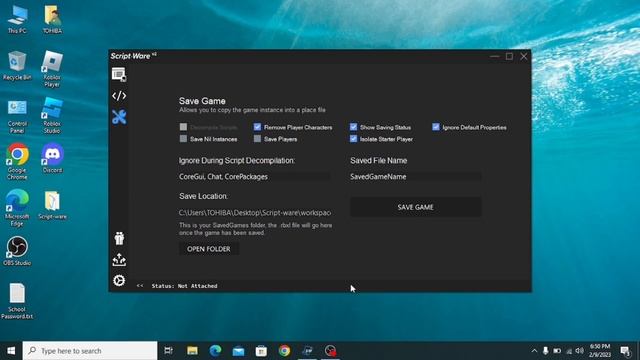
Task: Maximize the Script-Ware window
Action: click(x=509, y=56)
